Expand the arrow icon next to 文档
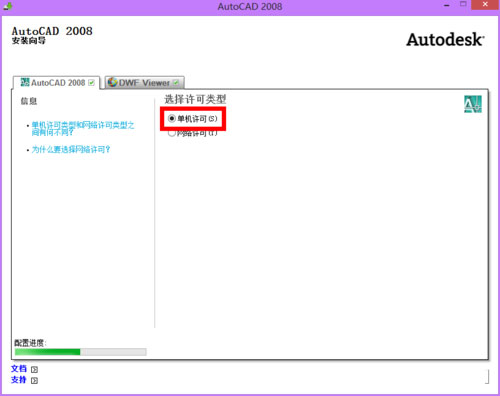The width and height of the screenshot is (500, 396). tap(34, 369)
